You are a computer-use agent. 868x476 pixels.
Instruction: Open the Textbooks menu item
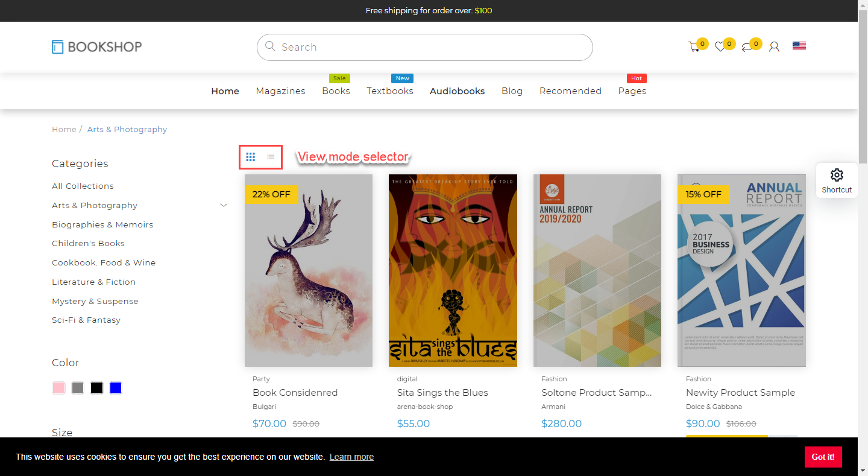390,91
